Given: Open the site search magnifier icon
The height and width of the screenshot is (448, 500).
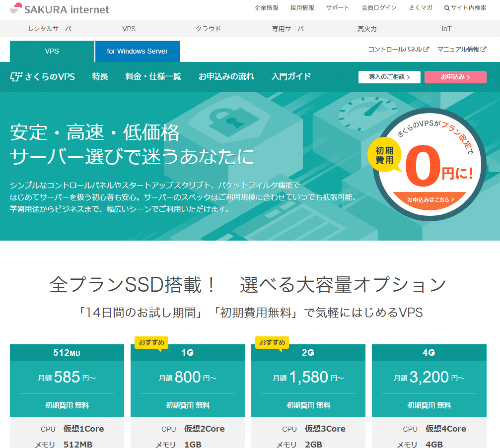Looking at the screenshot, I should pos(447,8).
